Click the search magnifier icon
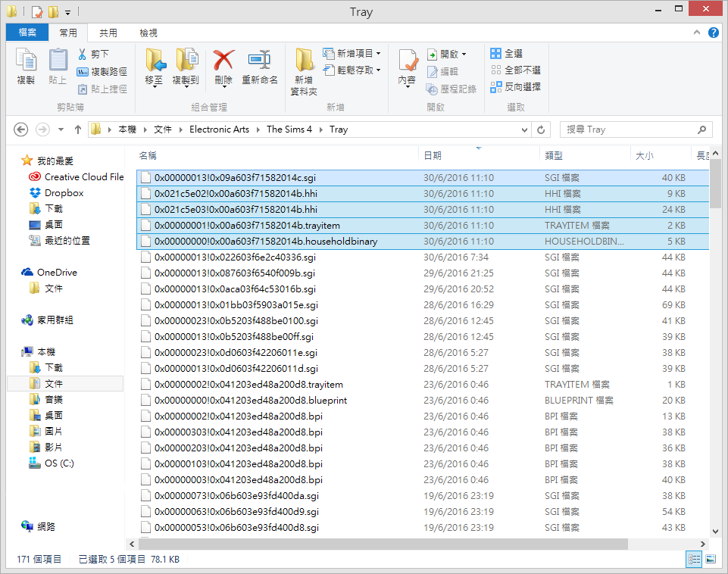728x574 pixels. (x=702, y=129)
